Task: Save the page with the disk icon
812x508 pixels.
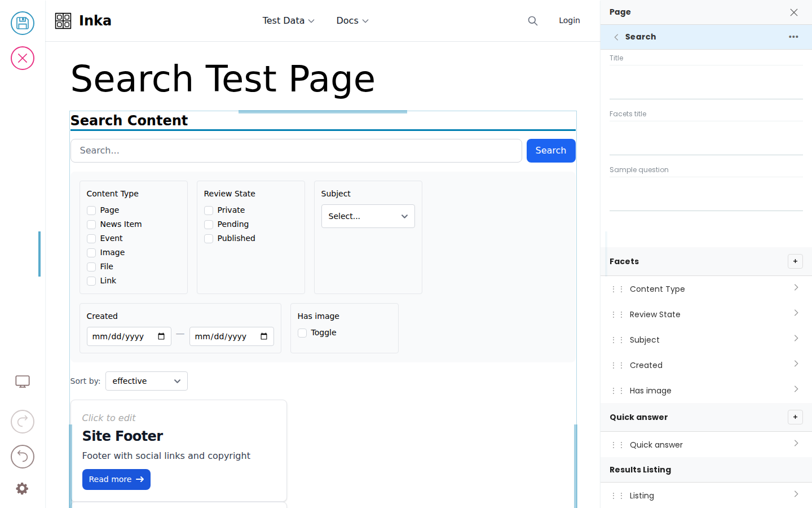Action: click(23, 23)
